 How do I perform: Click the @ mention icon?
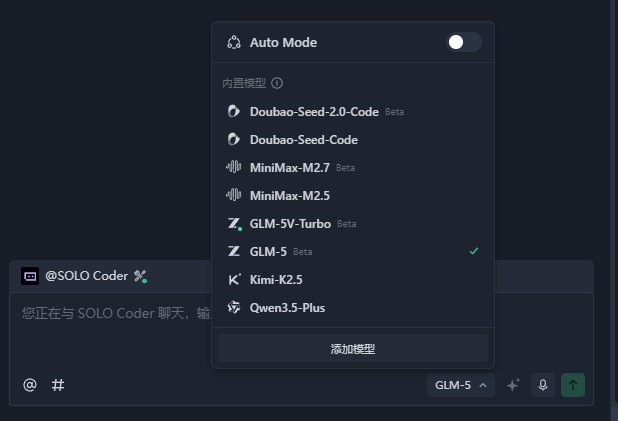point(30,385)
